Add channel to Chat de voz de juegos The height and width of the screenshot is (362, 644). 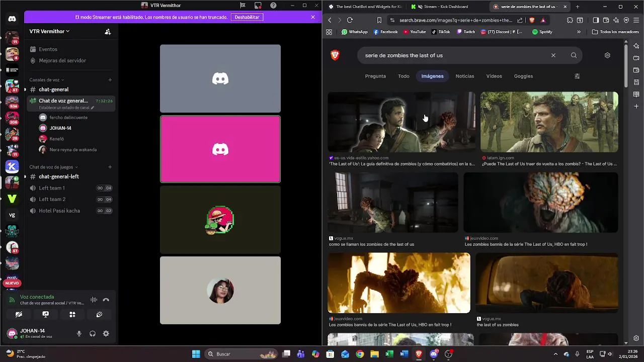tap(110, 167)
